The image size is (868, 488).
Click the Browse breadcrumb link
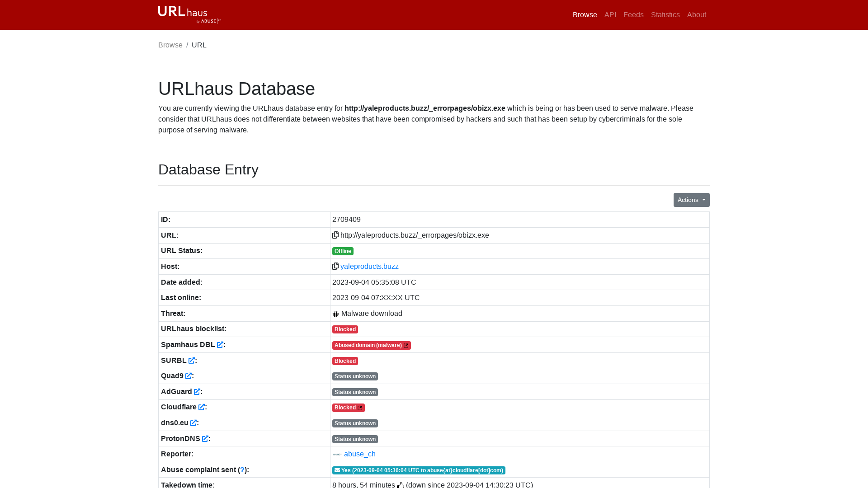(x=170, y=45)
